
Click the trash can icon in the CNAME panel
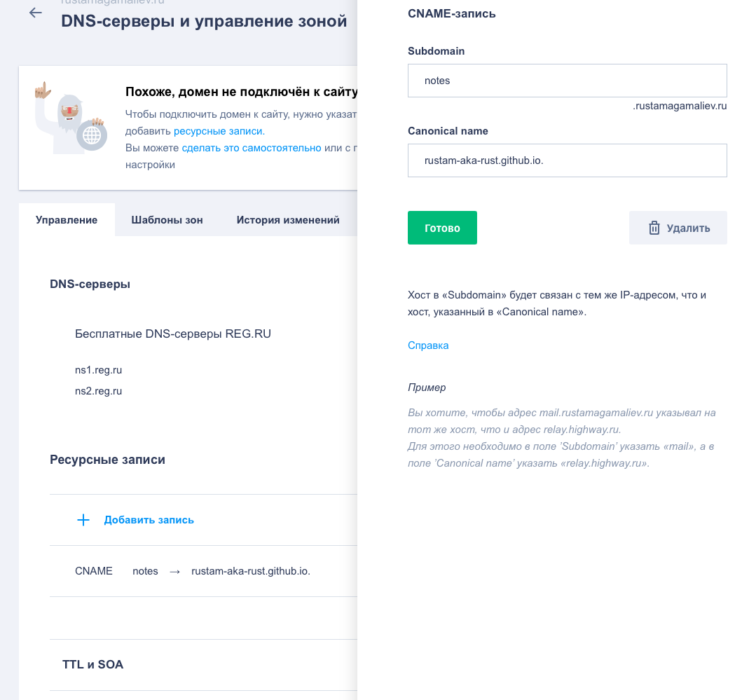tap(654, 228)
